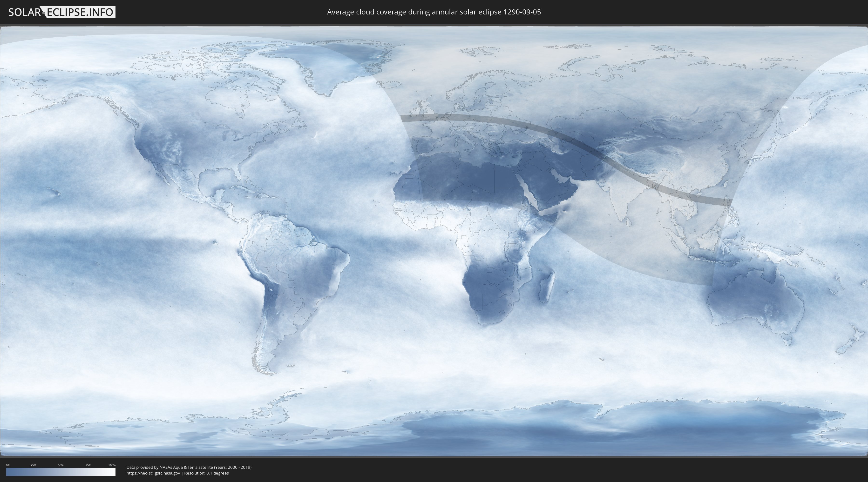Click the 25% label on the legend

pyautogui.click(x=33, y=465)
